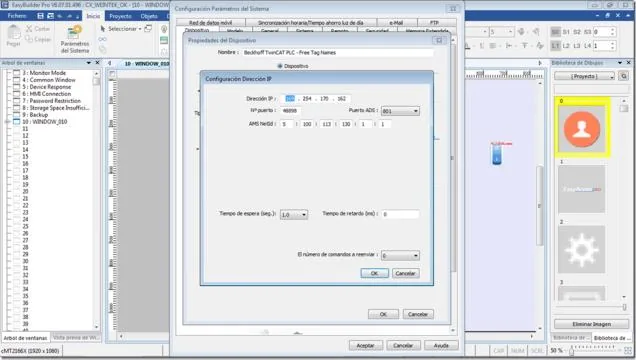Open the FTP tab
This screenshot has height=360, width=636.
point(434,23)
